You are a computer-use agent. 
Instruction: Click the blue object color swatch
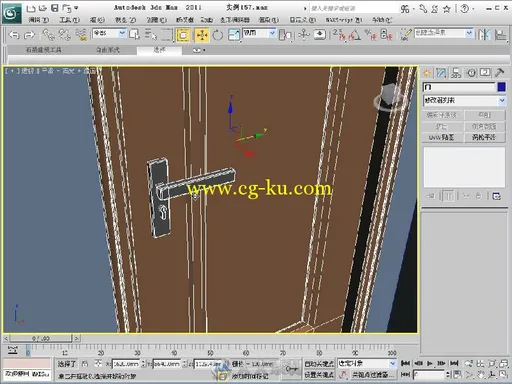(501, 87)
